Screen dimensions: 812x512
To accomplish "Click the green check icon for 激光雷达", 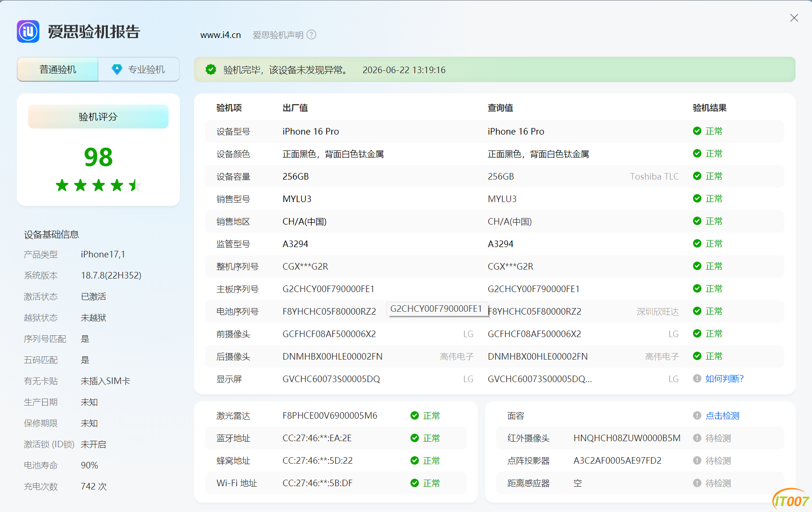I will click(415, 415).
